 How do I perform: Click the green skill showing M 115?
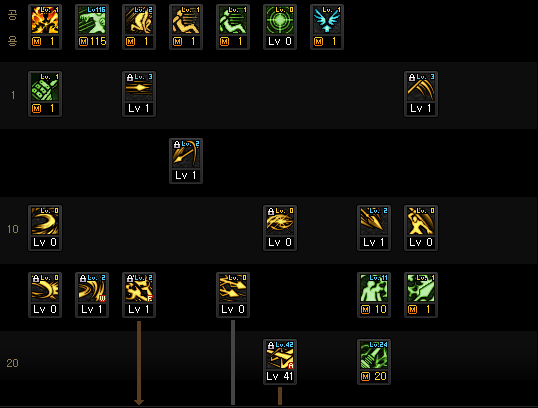click(92, 27)
